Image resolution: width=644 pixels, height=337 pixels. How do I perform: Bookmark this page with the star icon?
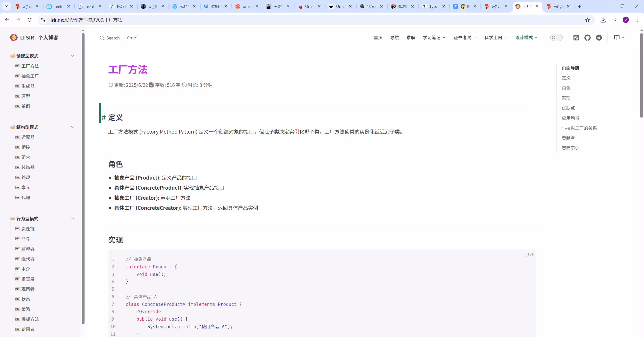pos(587,20)
